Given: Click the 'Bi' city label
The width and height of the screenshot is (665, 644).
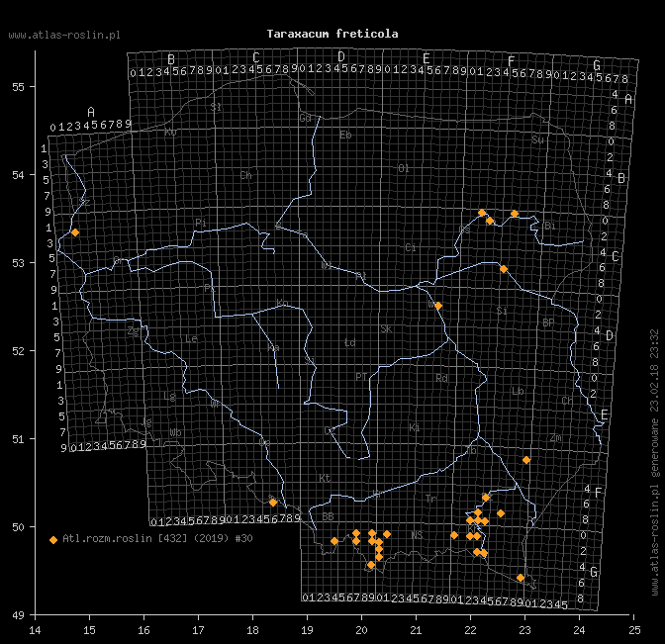Looking at the screenshot, I should [549, 226].
